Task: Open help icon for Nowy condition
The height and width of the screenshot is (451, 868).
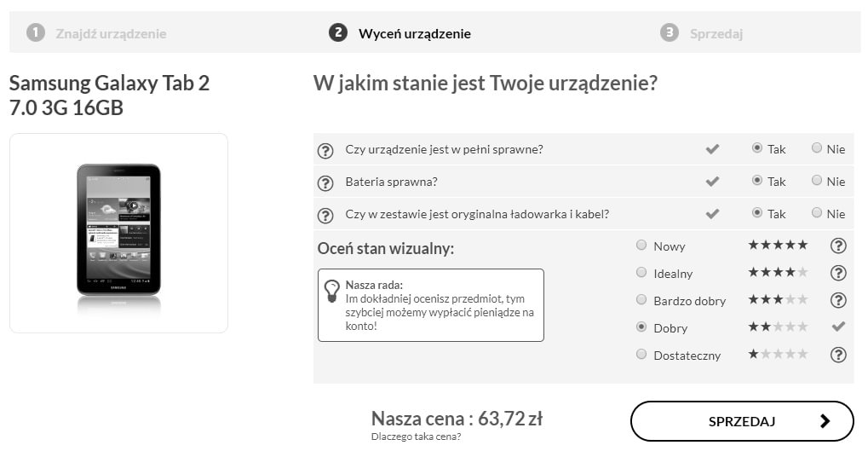Action: point(839,246)
